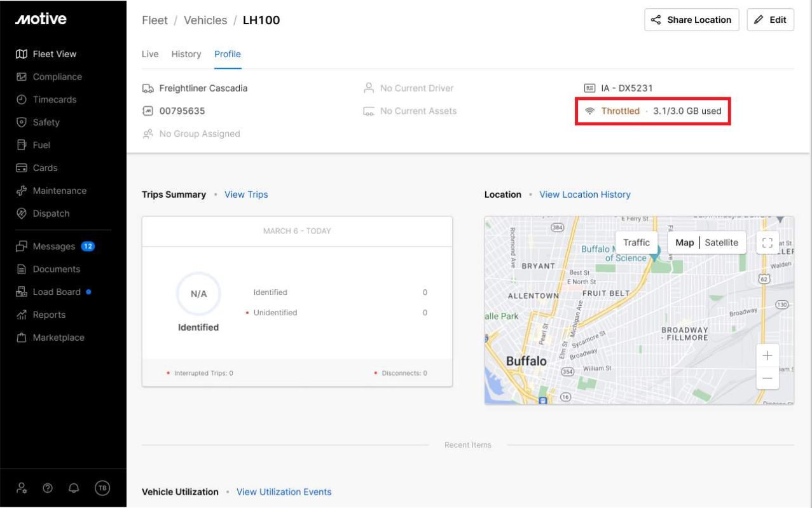Click the Share Location button
The width and height of the screenshot is (812, 508).
[x=691, y=20]
